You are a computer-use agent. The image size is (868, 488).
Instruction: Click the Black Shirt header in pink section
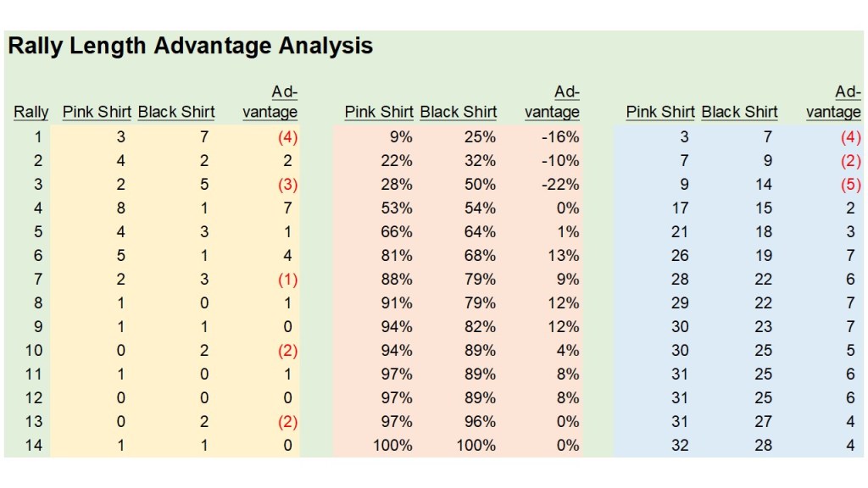(459, 112)
